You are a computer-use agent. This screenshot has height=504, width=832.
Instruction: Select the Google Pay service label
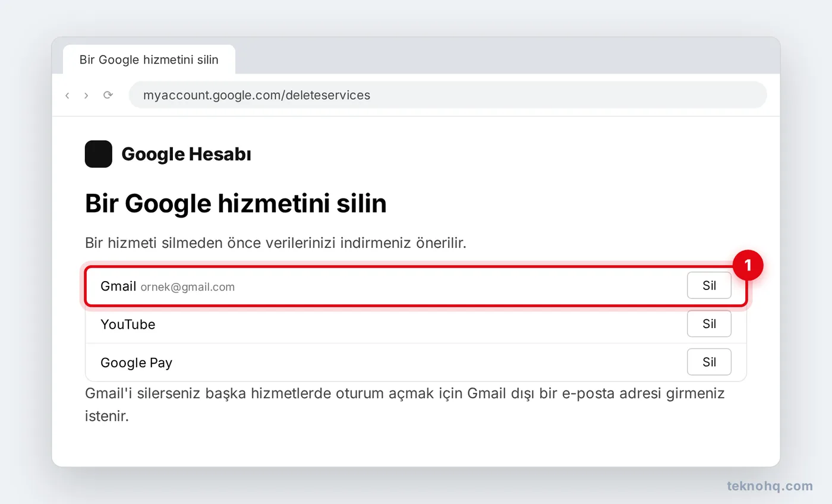[x=136, y=363]
